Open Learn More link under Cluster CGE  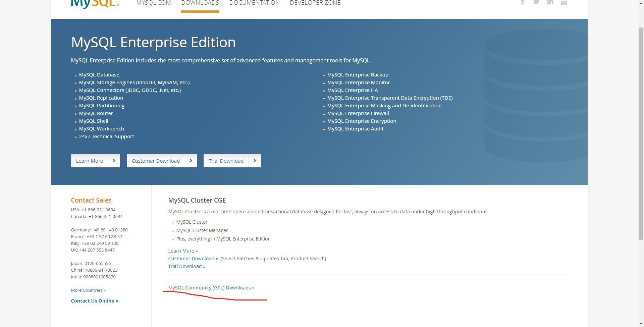(183, 251)
